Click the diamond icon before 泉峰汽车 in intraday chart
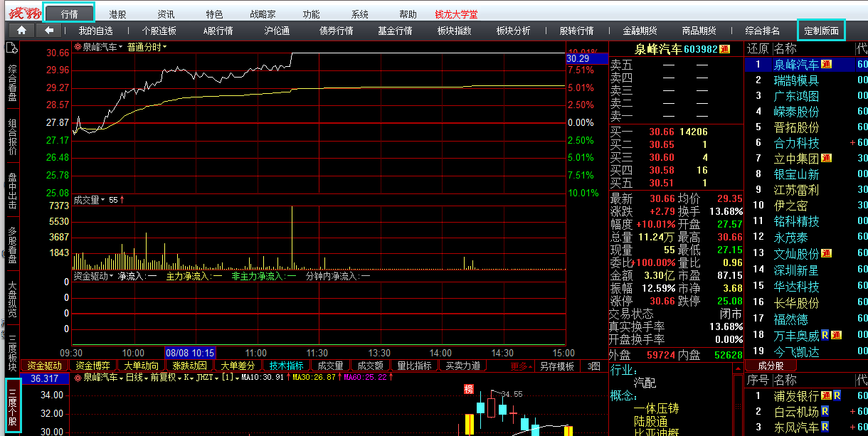868x436 pixels. point(78,48)
